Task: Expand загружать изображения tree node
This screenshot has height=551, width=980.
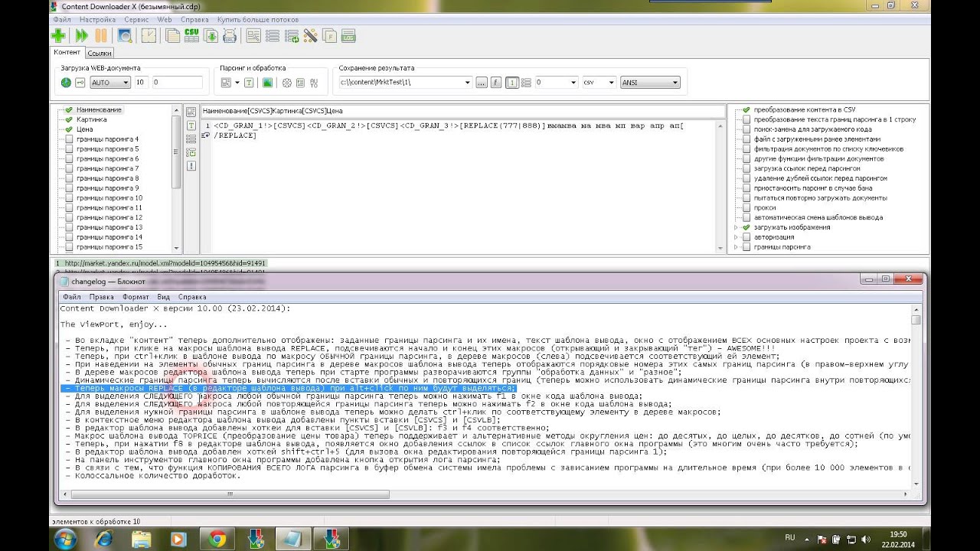Action: point(737,227)
